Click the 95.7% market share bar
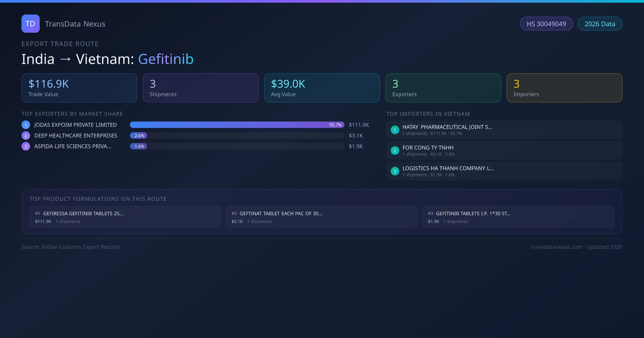Image resolution: width=644 pixels, height=338 pixels. (237, 125)
